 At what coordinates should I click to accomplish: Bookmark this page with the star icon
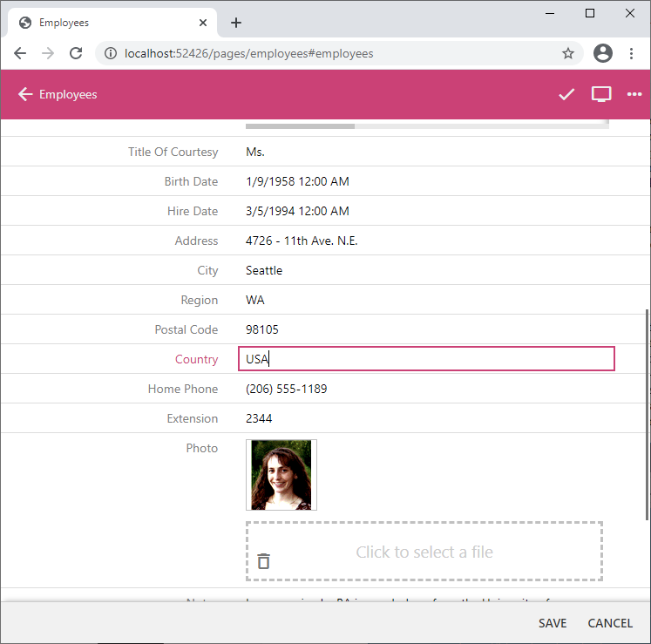[568, 53]
